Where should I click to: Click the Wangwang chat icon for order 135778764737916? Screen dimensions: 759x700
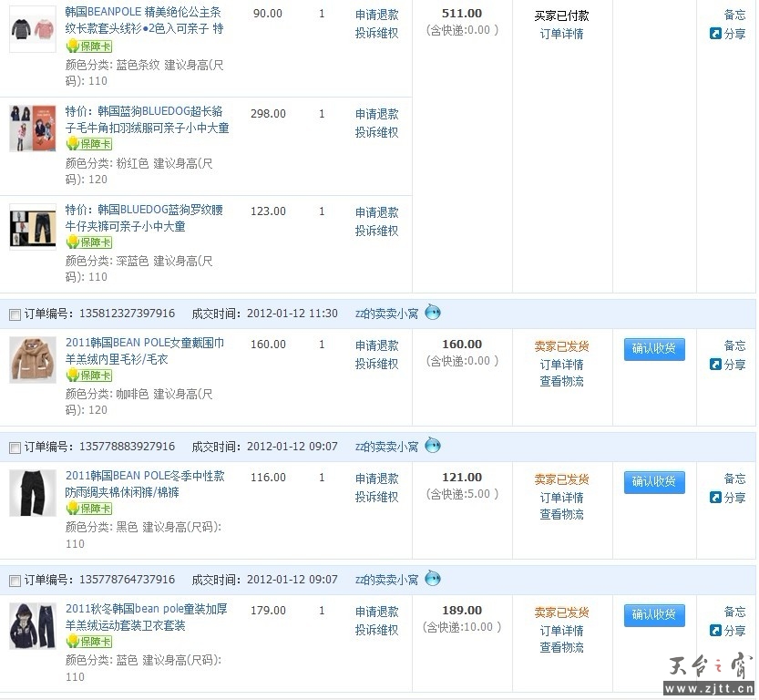pyautogui.click(x=433, y=579)
